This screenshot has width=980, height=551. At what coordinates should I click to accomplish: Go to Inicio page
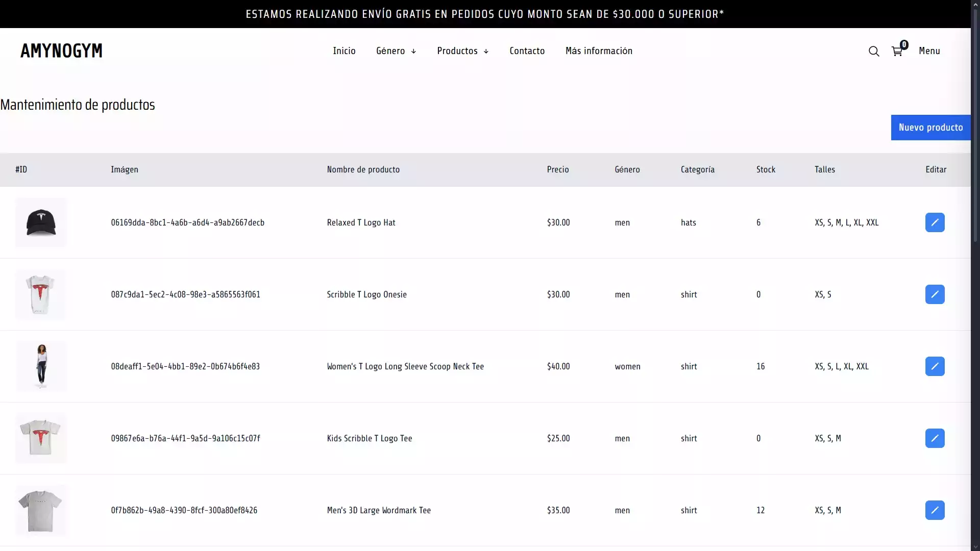tap(344, 51)
